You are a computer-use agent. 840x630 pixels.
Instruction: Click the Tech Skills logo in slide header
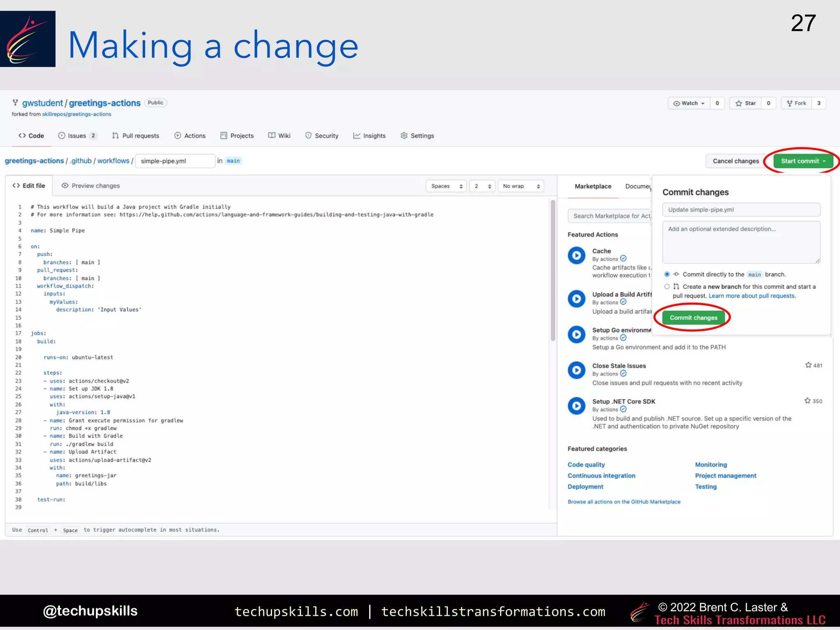coord(27,39)
